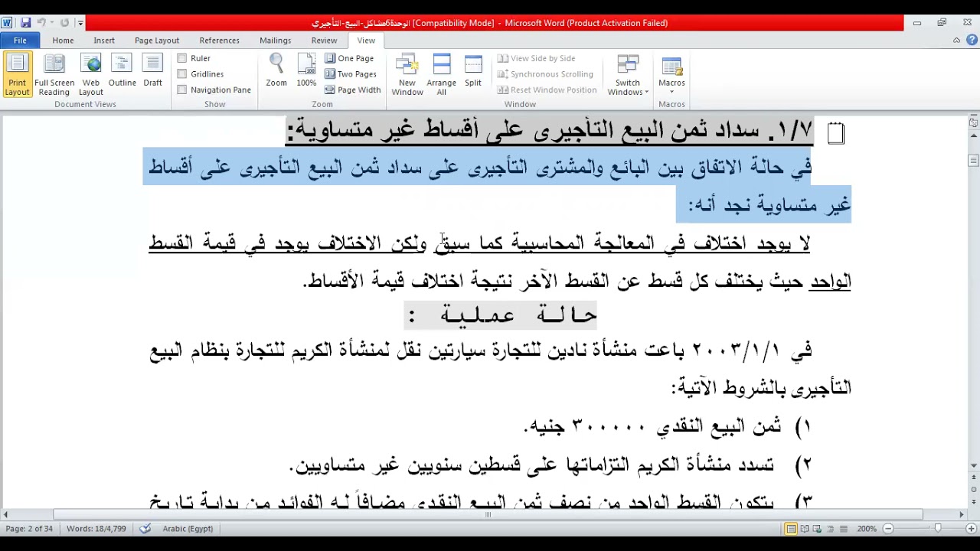Toggle the ruler icon above vertical scrollbar
This screenshot has height=551, width=980.
point(973,122)
